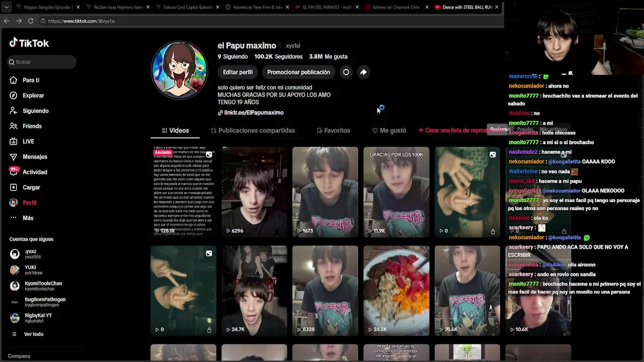Open video with 24.7K views
This screenshot has height=362, width=644.
pyautogui.click(x=254, y=291)
